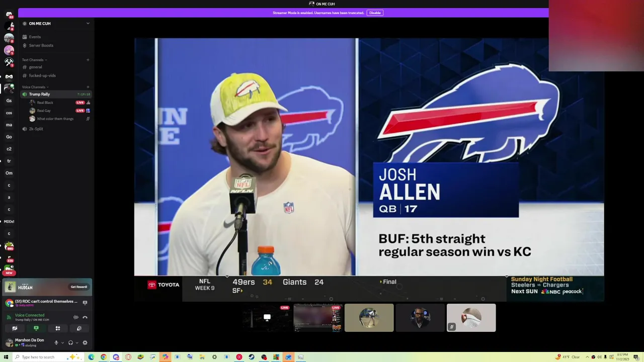The height and width of the screenshot is (362, 644).
Task: Open the headphone output options arrow
Action: pyautogui.click(x=76, y=343)
